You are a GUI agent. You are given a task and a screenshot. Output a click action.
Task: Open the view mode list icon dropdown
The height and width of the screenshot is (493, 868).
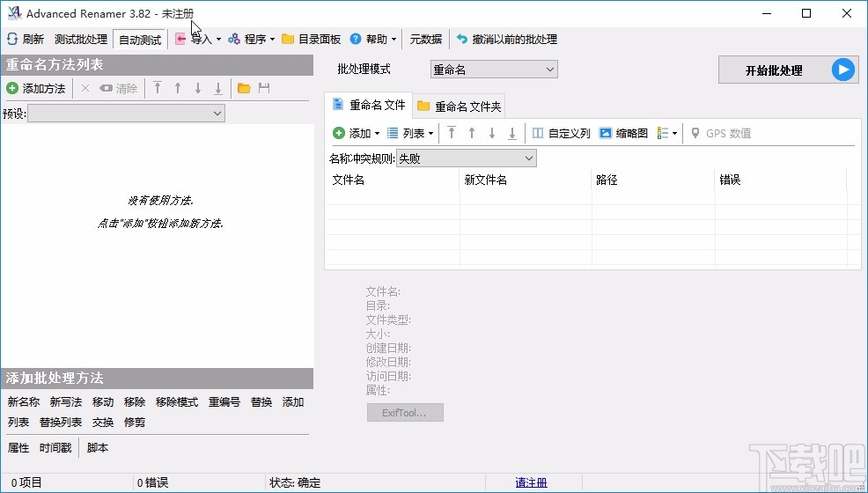pos(667,133)
